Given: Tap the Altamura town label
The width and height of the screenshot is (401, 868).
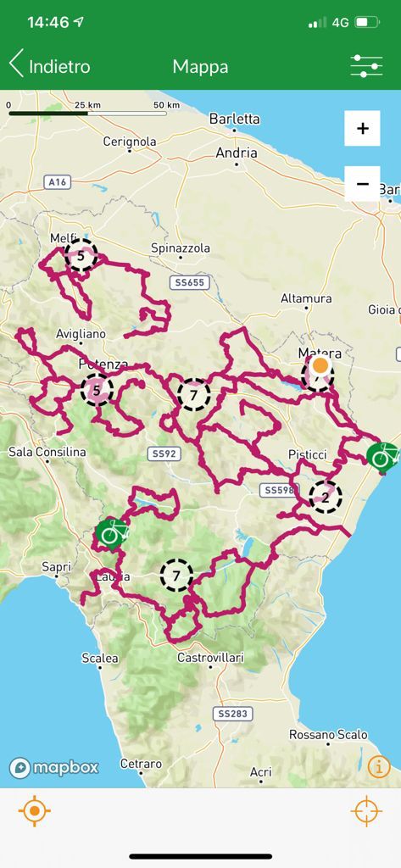Looking at the screenshot, I should pyautogui.click(x=306, y=298).
